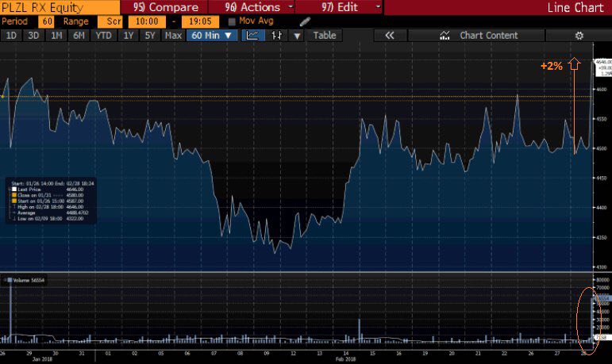Open the 60 Min interval dropdown

pyautogui.click(x=212, y=36)
